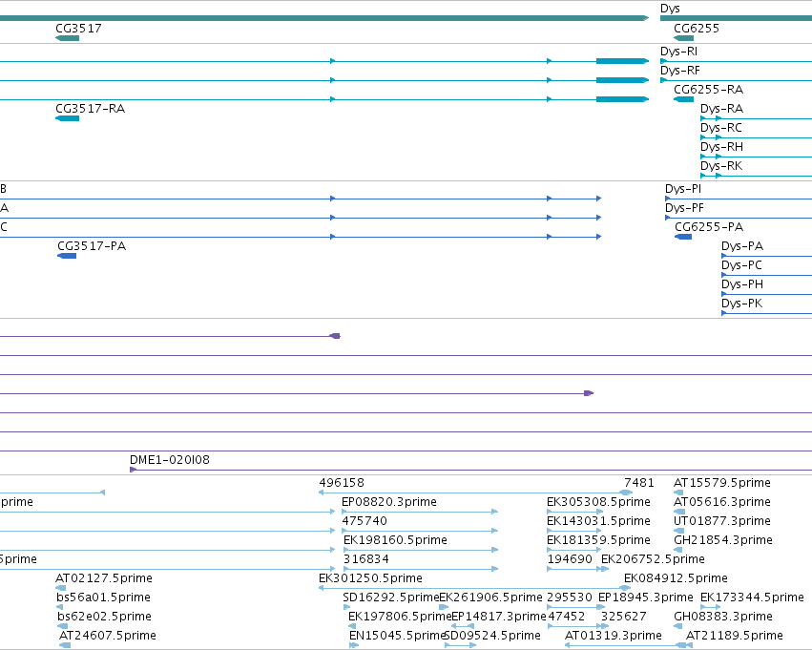The height and width of the screenshot is (650, 812).
Task: Select feature 47452
Action: (x=566, y=617)
